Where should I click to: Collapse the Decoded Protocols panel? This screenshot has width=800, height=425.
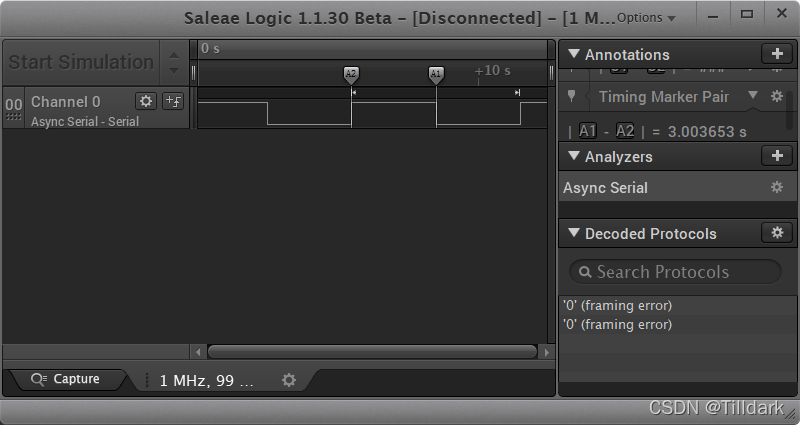pos(573,233)
